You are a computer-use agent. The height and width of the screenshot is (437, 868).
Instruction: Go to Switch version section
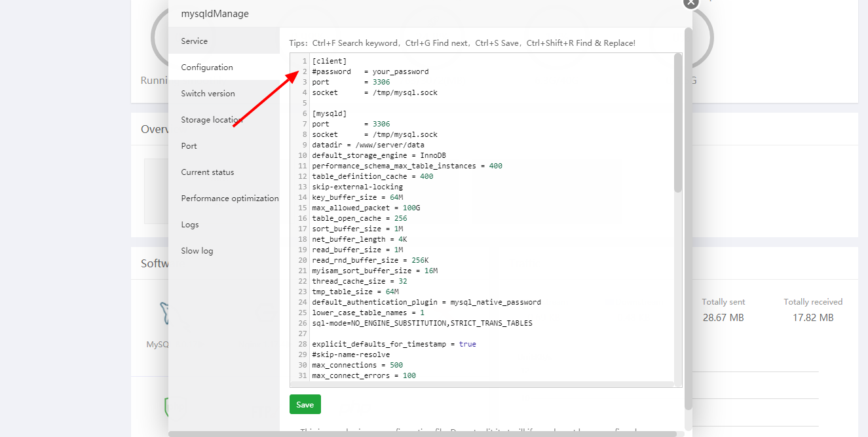click(208, 94)
